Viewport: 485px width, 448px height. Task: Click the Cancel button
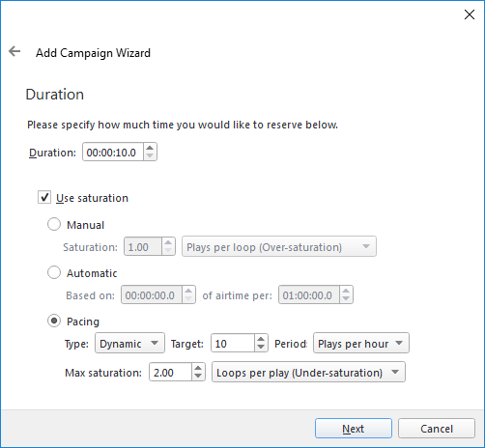point(437,429)
